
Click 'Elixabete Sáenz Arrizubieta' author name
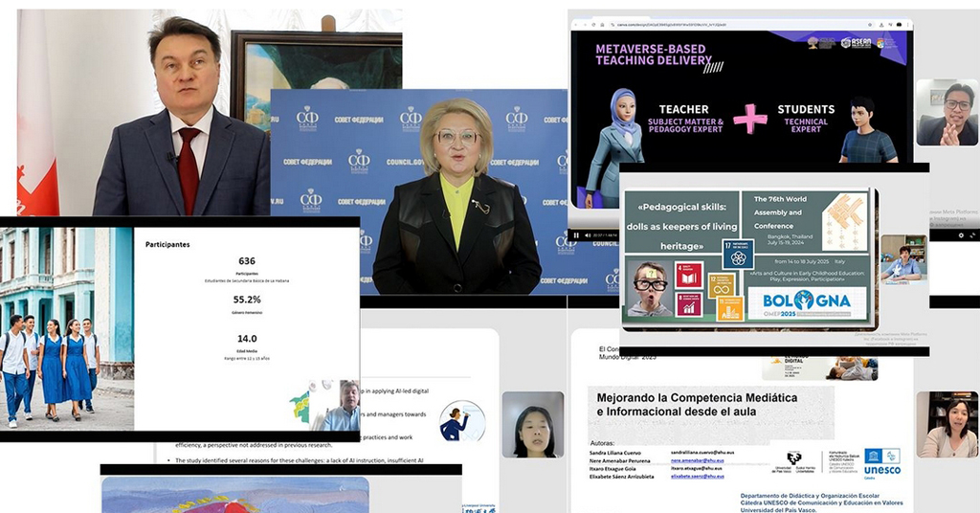622,476
